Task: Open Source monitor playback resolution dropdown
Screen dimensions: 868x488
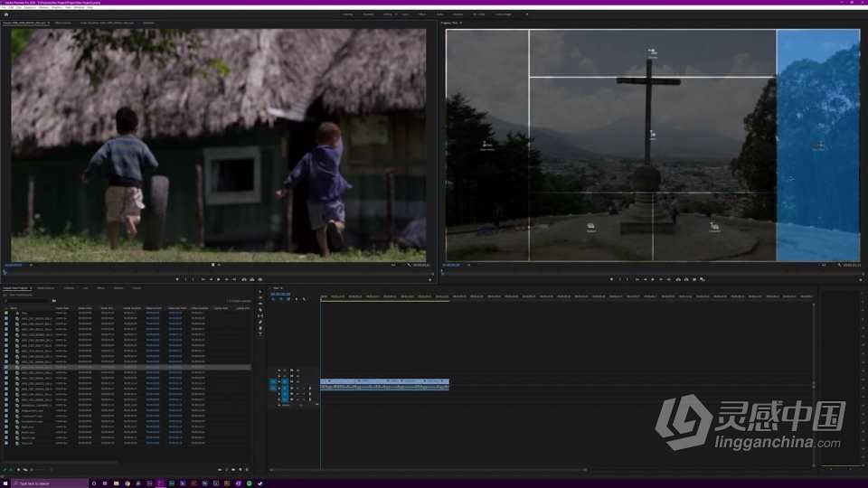Action: 395,265
